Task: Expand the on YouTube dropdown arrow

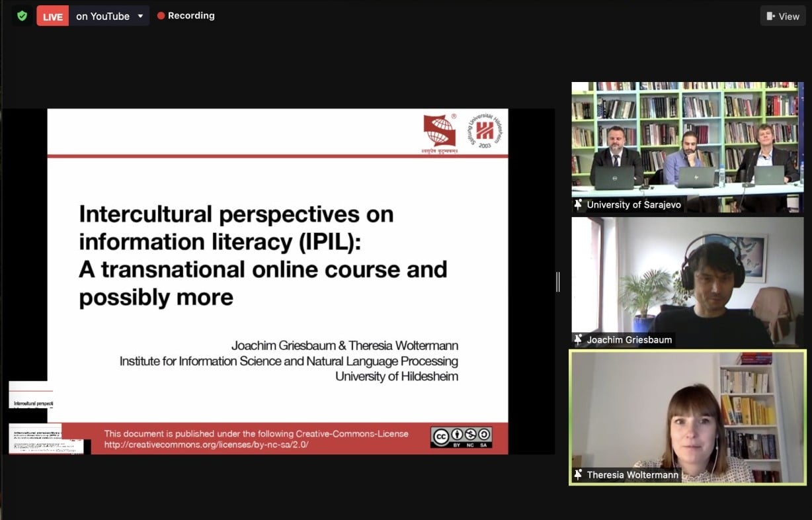Action: (140, 17)
